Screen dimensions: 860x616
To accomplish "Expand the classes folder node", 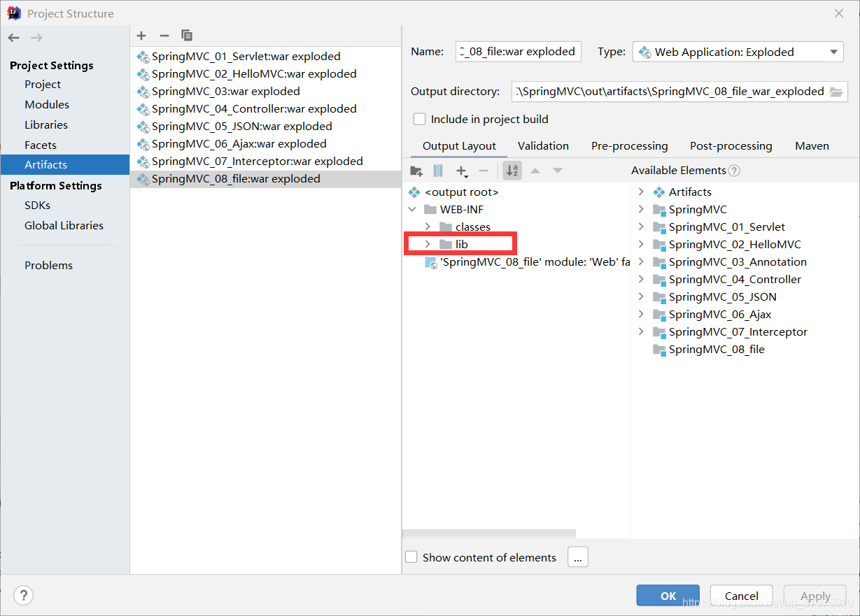I will tap(428, 227).
